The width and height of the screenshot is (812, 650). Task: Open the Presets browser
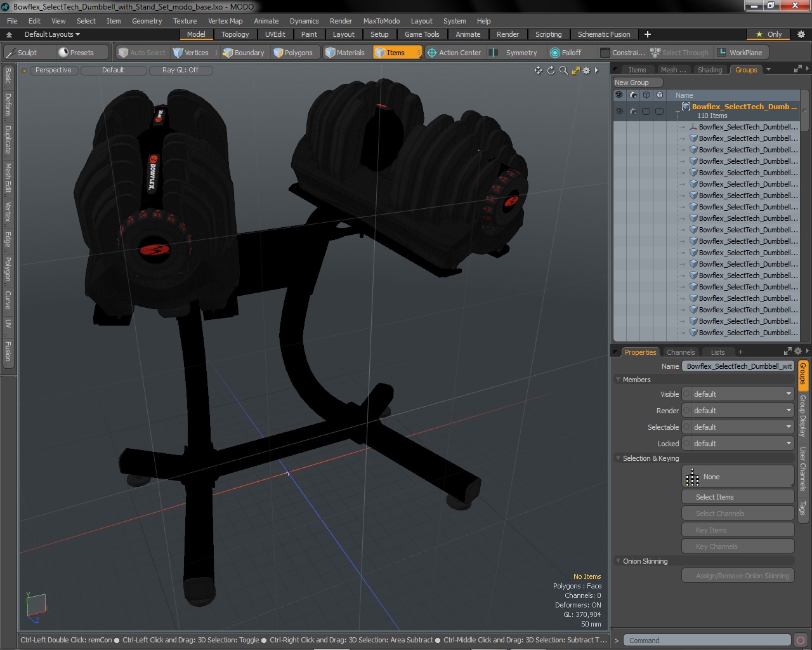pos(82,53)
